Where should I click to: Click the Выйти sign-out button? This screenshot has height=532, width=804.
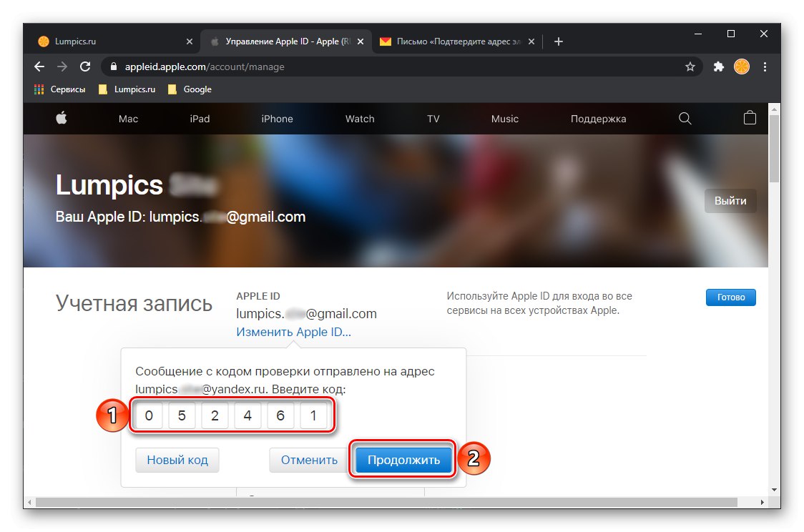[x=730, y=201]
